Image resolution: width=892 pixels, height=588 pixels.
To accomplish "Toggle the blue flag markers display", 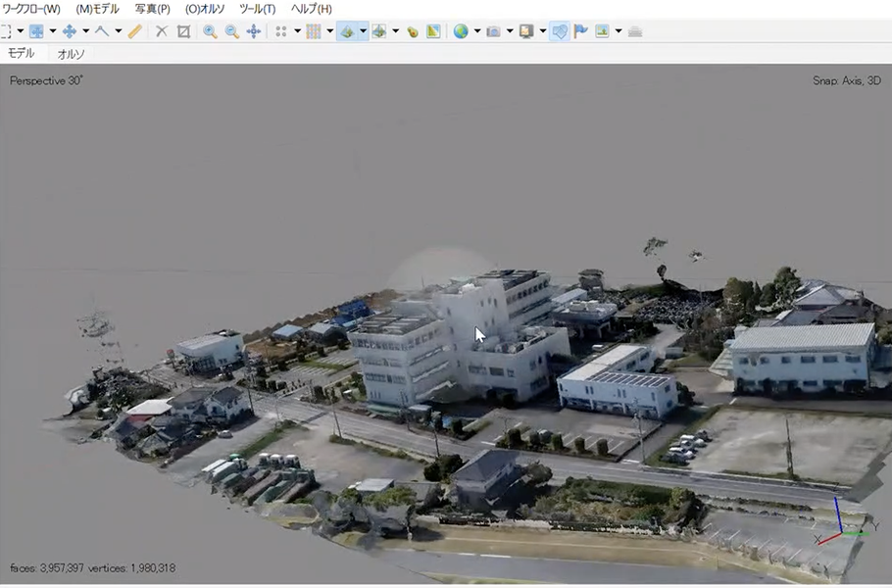I will (x=581, y=31).
